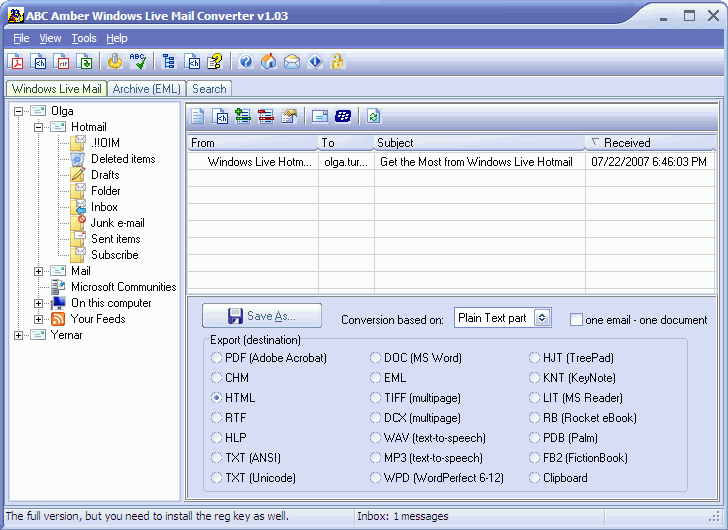The height and width of the screenshot is (530, 728).
Task: Click the red minus deselect list icon
Action: [x=266, y=116]
